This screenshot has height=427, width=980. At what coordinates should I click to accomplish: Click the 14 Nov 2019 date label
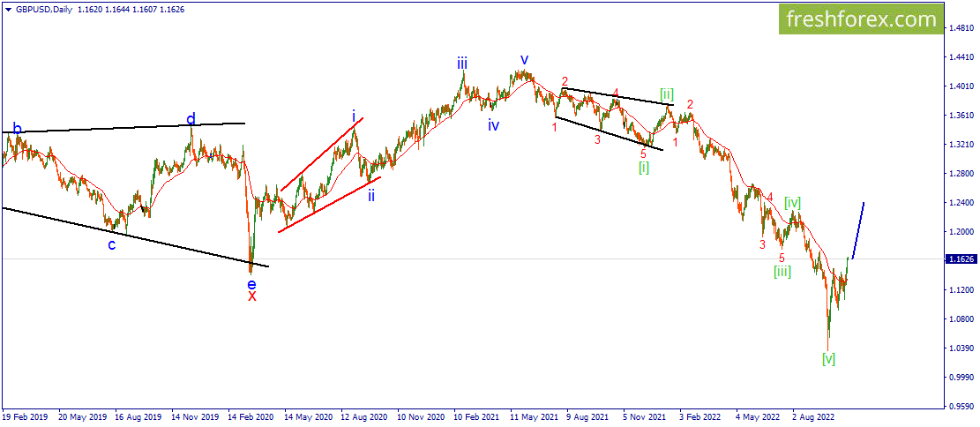pyautogui.click(x=194, y=416)
